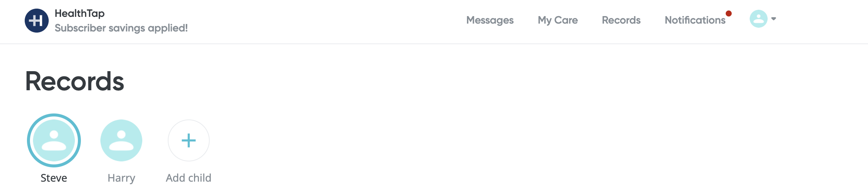The image size is (868, 191).
Task: Click the person silhouette inside Steve's circle
Action: coord(54,140)
